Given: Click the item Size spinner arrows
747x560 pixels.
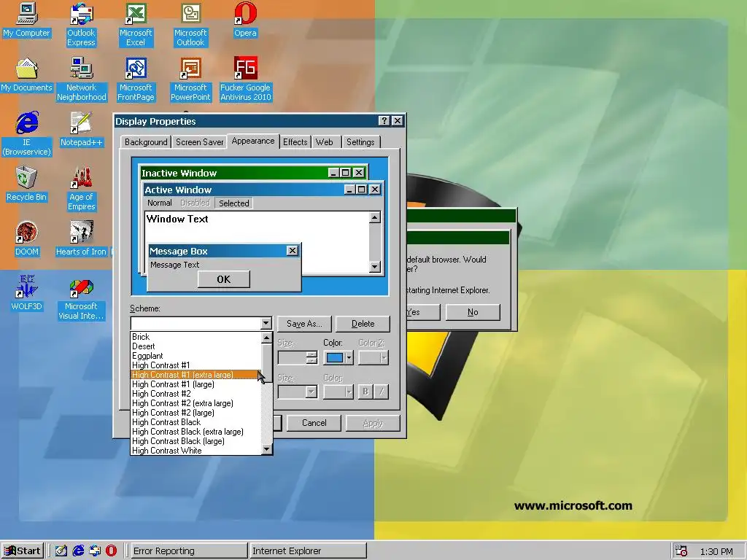Looking at the screenshot, I should 311,357.
